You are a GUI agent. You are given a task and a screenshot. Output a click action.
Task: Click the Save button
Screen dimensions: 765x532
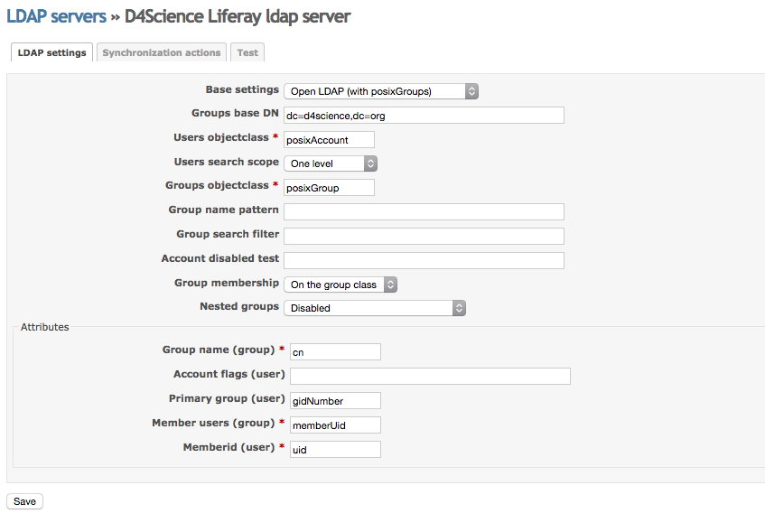pyautogui.click(x=24, y=501)
